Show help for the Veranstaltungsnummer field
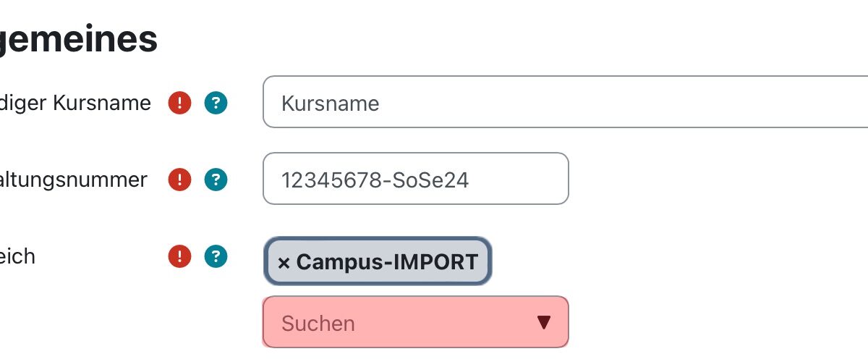This screenshot has width=868, height=362. click(216, 180)
